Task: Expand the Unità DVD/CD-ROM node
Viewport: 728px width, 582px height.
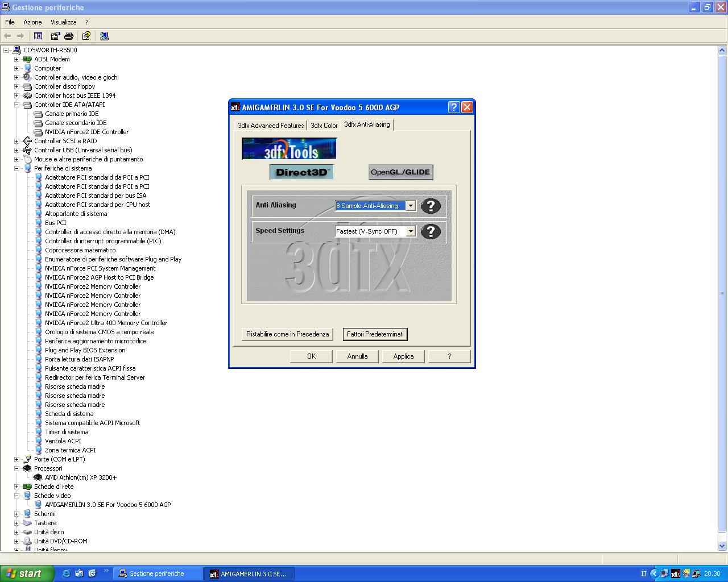Action: pyautogui.click(x=16, y=541)
